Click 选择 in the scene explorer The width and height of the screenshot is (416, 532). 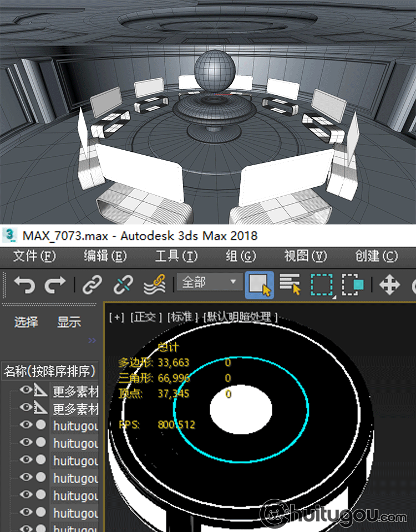(26, 322)
